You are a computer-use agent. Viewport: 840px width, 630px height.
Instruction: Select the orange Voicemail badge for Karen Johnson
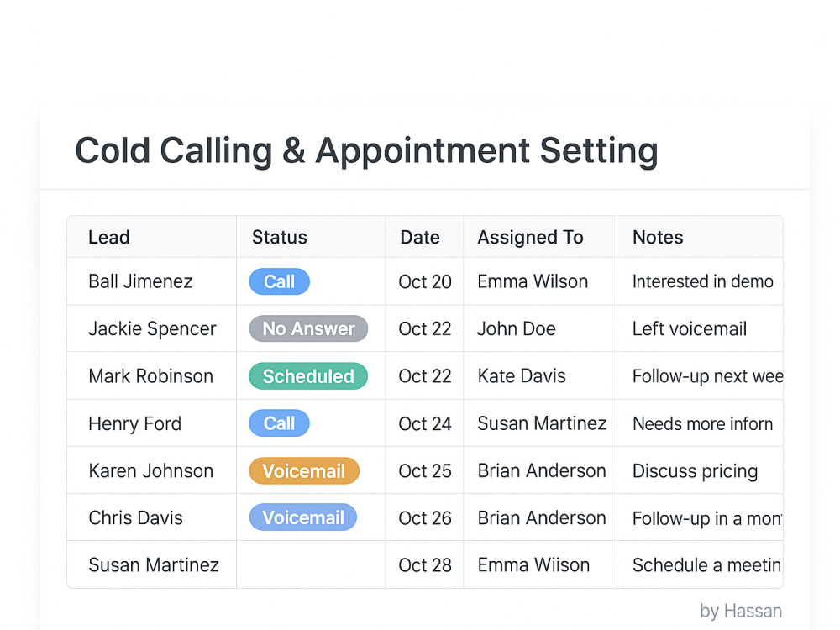[x=304, y=471]
